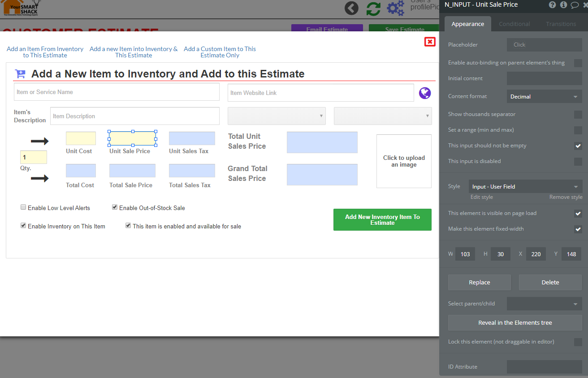Click the W width value field
Screen dimensions: 588x378
[465, 254]
